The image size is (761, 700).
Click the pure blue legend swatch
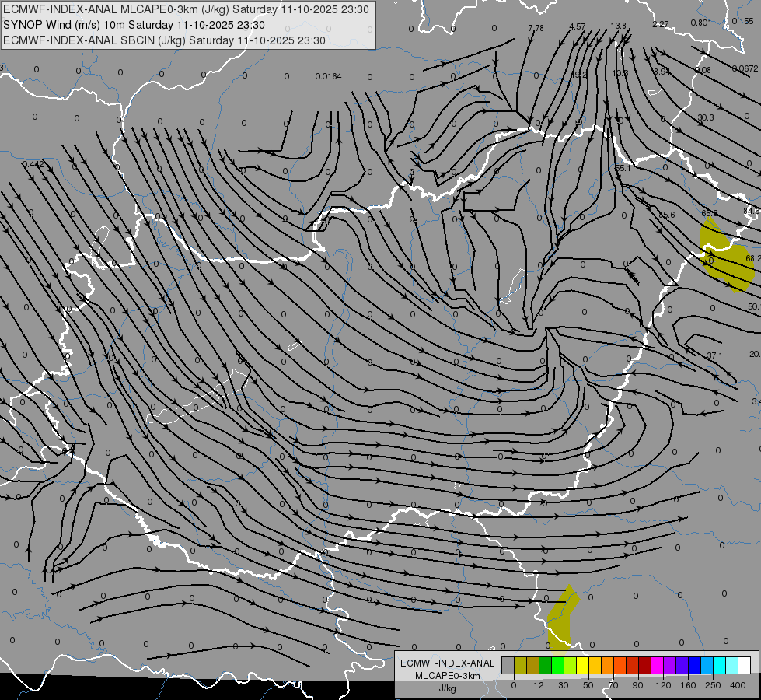(x=694, y=666)
